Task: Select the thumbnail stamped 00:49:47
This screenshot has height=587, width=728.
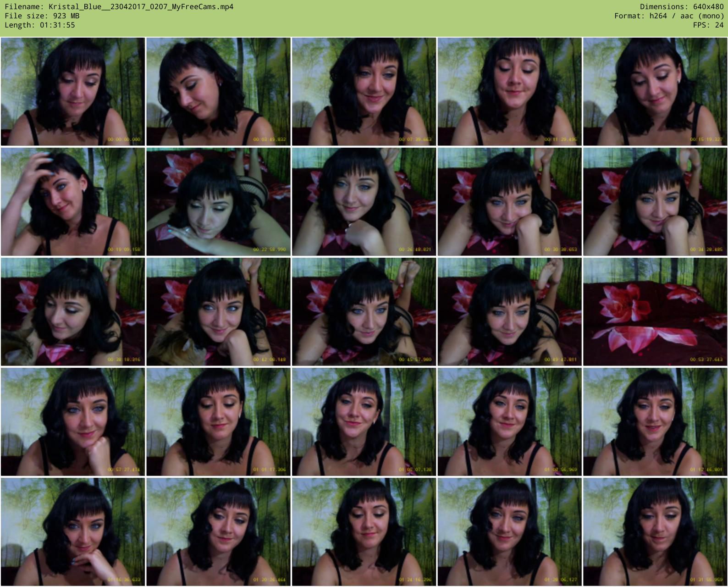Action: click(509, 312)
